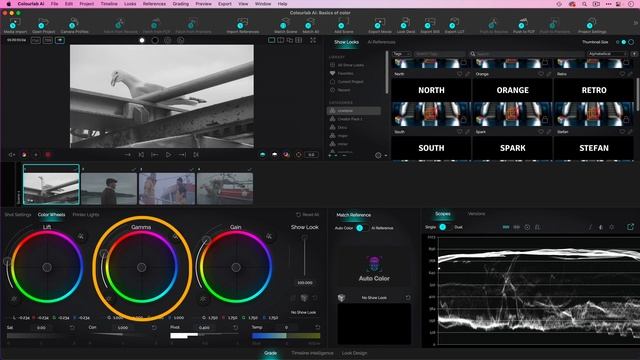The height and width of the screenshot is (360, 640).
Task: Select the side-by-side viewer layout icon
Action: 281,40
